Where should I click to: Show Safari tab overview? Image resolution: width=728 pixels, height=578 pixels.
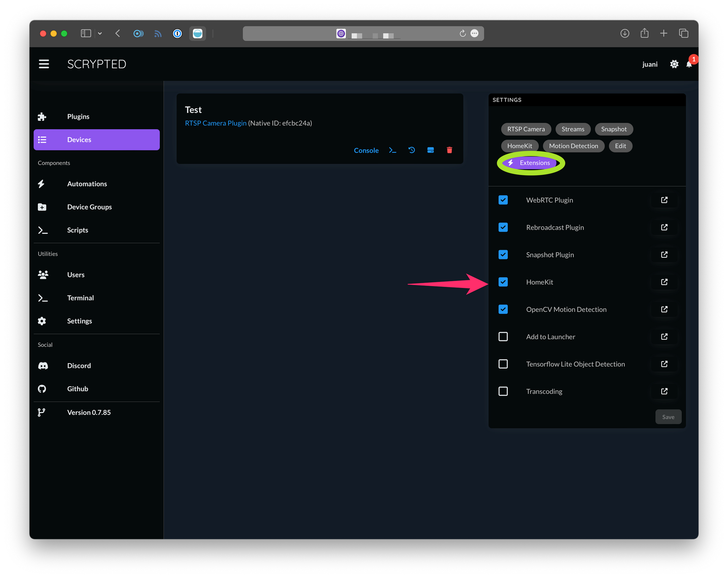(683, 33)
